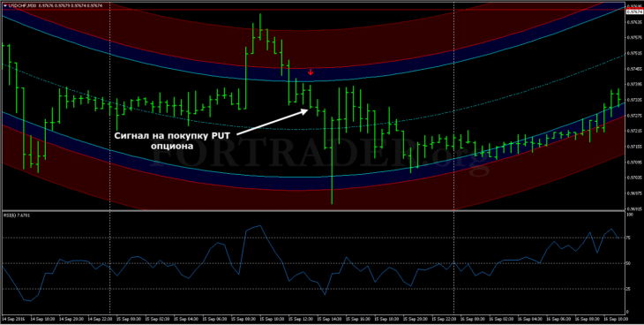Click the 0.97635 price axis label
644x325 pixels.
(x=635, y=22)
